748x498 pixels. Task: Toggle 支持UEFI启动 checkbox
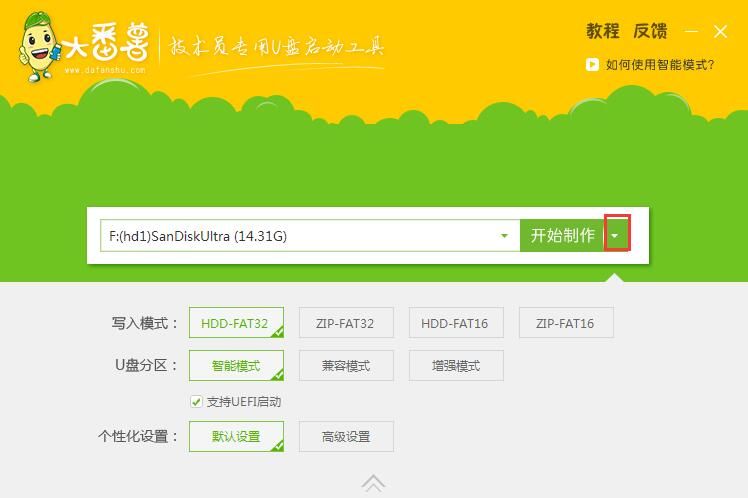(196, 402)
